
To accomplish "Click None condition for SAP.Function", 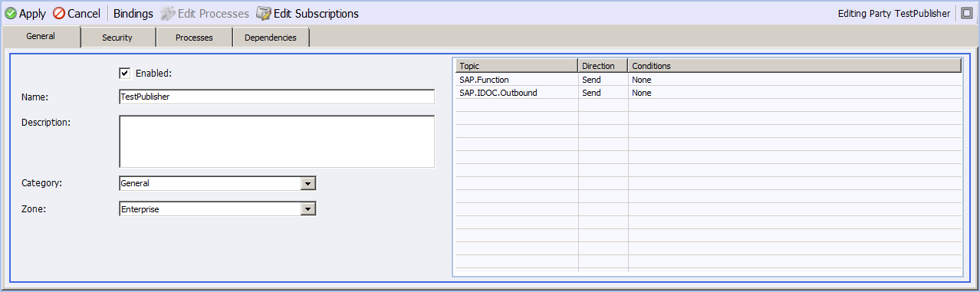I will pos(642,80).
